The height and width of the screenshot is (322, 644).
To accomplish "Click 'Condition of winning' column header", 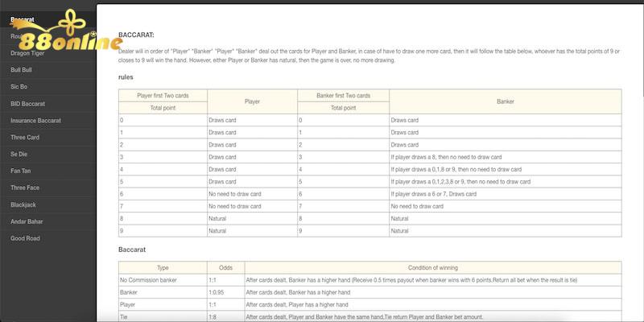I will pyautogui.click(x=433, y=268).
